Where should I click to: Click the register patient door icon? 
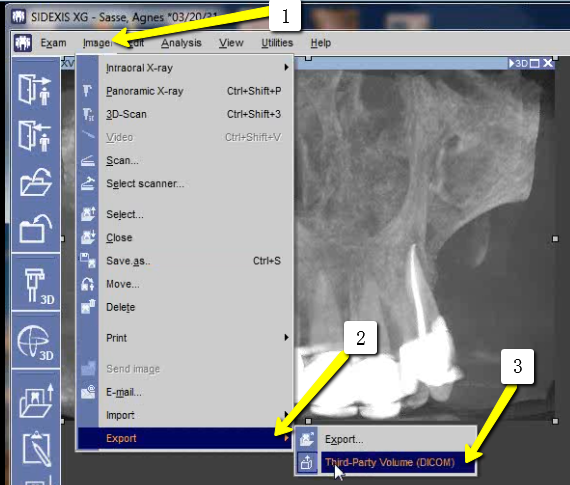pyautogui.click(x=35, y=89)
